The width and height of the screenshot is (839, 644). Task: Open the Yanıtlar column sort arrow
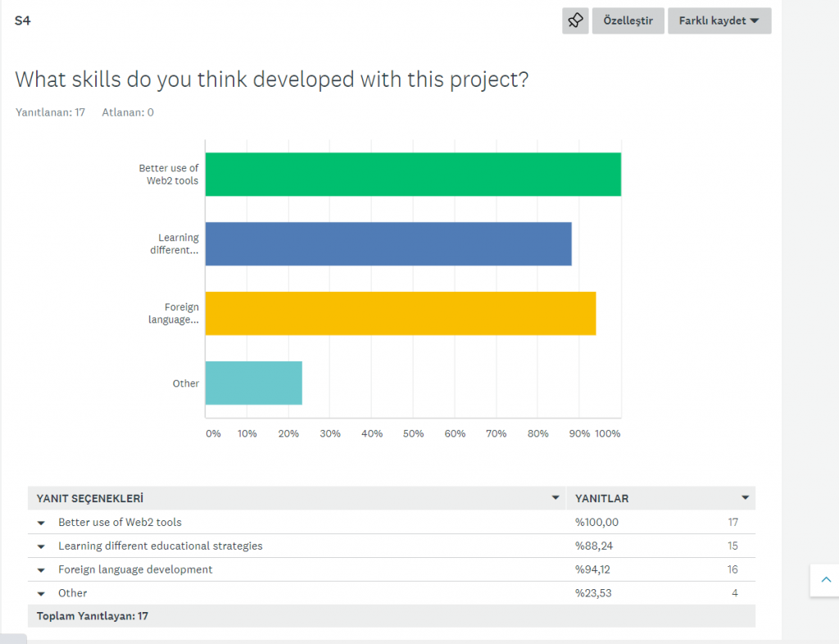coord(745,498)
